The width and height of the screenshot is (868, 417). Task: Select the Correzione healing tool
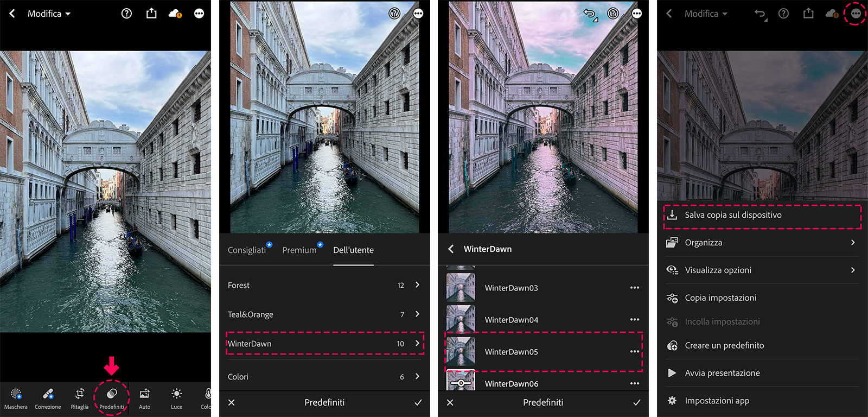click(48, 399)
